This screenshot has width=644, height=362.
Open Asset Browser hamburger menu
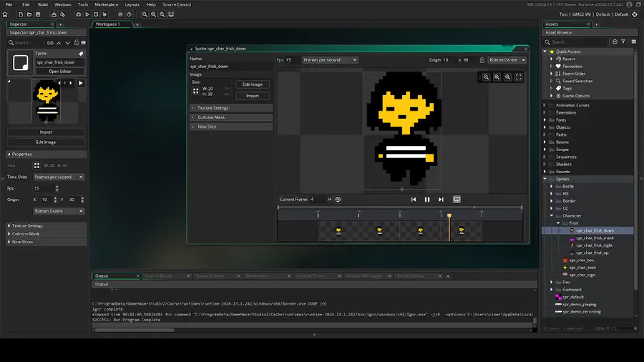coord(634,42)
